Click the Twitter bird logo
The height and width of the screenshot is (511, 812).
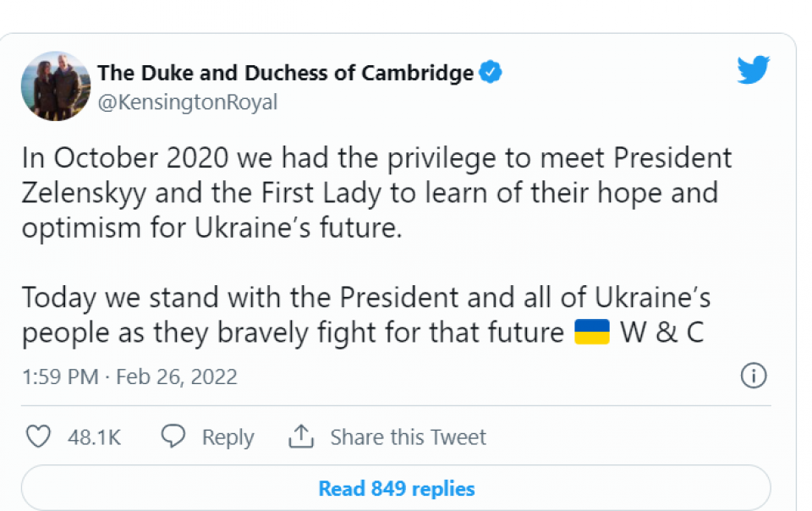753,70
